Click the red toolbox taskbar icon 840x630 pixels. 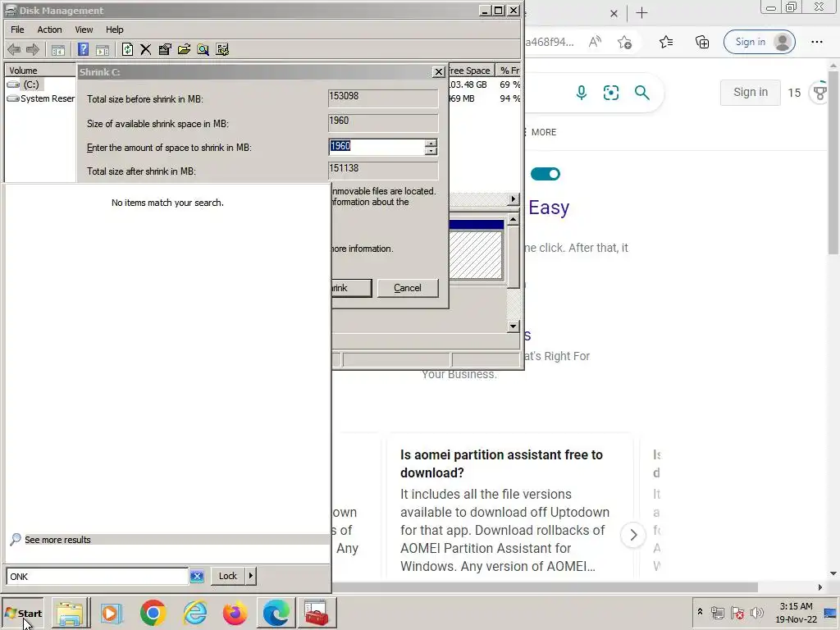317,613
